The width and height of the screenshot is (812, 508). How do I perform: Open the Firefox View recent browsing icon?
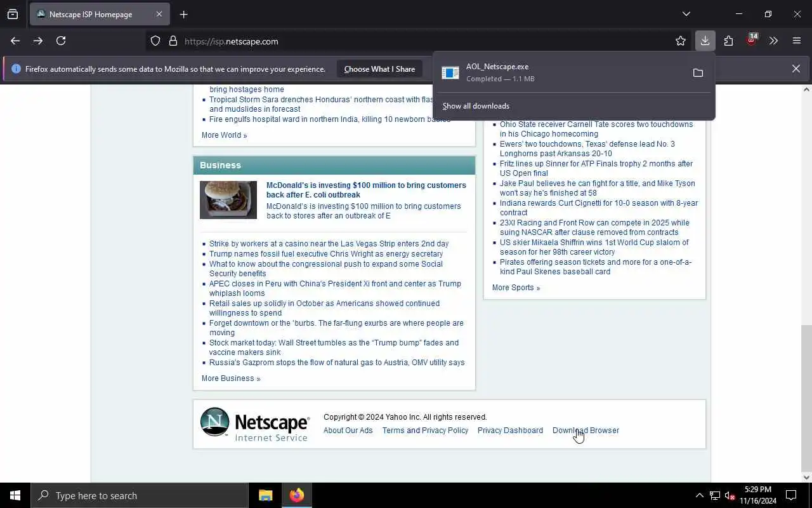[13, 14]
